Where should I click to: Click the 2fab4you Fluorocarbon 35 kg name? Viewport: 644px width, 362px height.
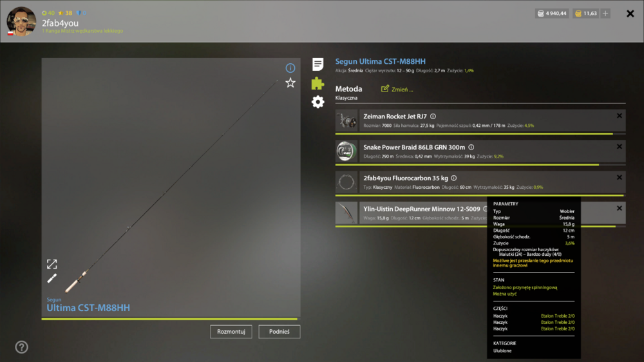406,178
